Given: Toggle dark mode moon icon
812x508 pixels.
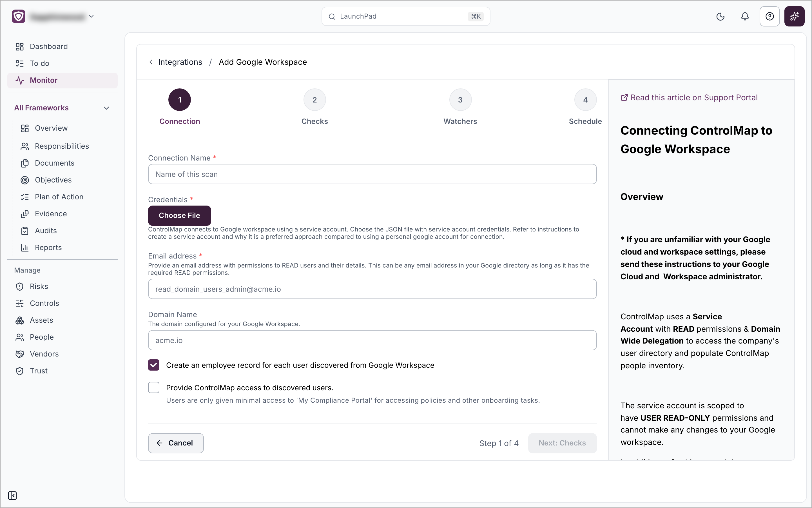Looking at the screenshot, I should click(720, 16).
